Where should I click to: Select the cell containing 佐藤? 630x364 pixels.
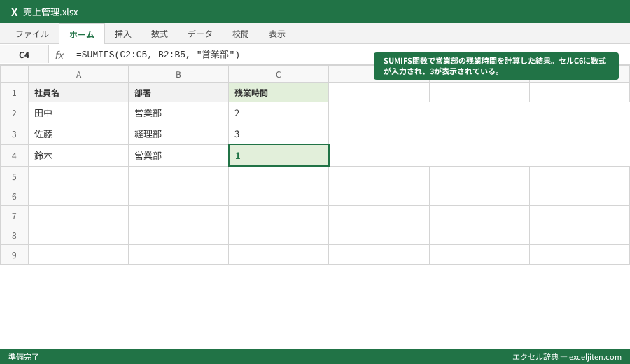(x=78, y=134)
